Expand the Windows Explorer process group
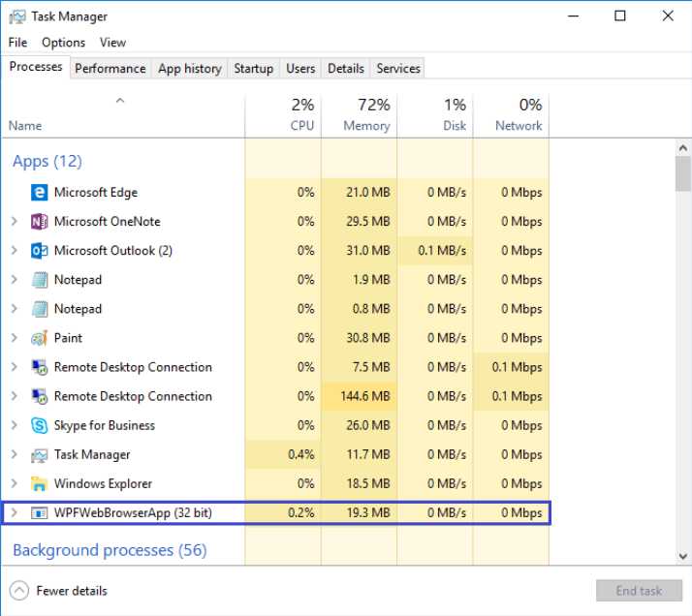The image size is (692, 616). tap(15, 483)
